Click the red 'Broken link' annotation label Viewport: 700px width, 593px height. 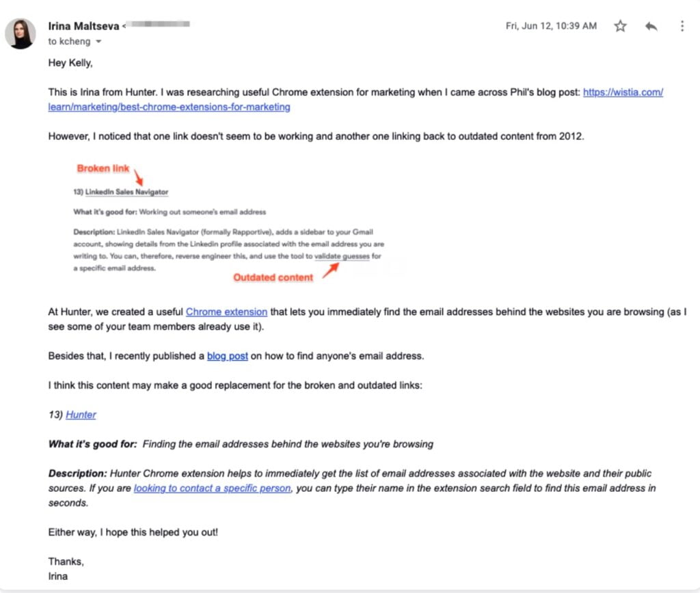103,169
